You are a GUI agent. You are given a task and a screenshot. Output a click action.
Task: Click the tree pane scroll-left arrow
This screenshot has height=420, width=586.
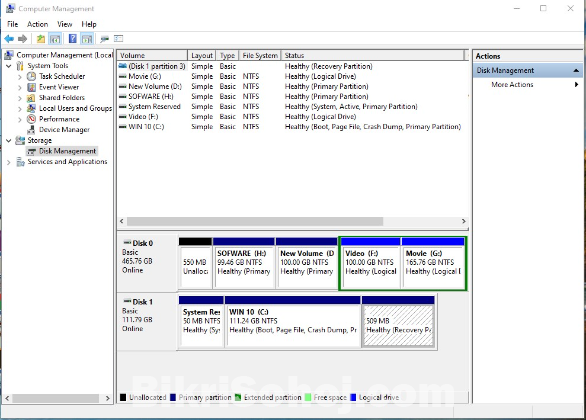[x=7, y=398]
